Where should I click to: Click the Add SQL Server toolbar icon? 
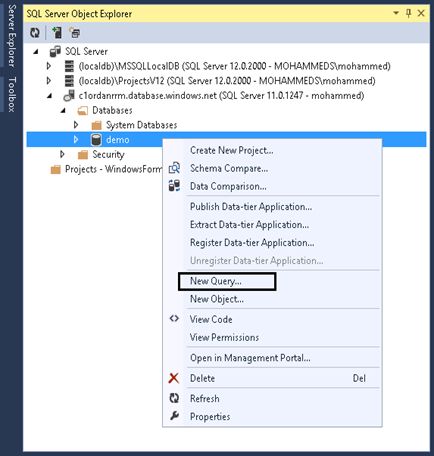pos(57,33)
